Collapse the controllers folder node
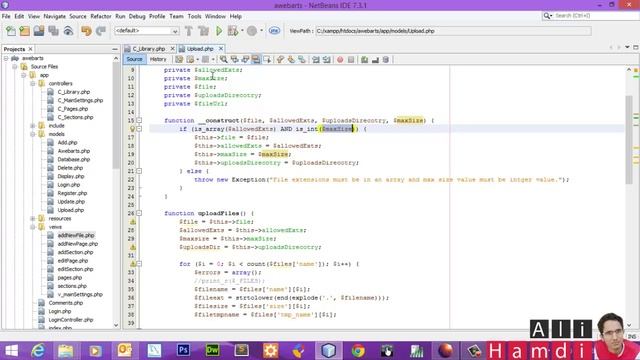This screenshot has height=360, width=640. [33, 83]
